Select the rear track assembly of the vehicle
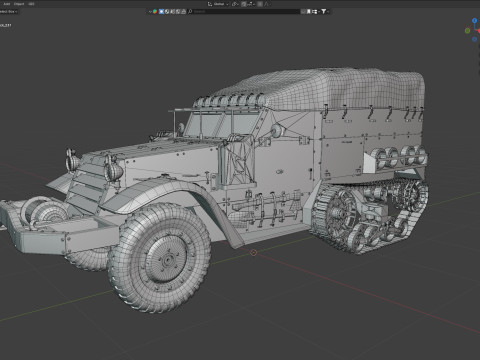 pos(368,216)
